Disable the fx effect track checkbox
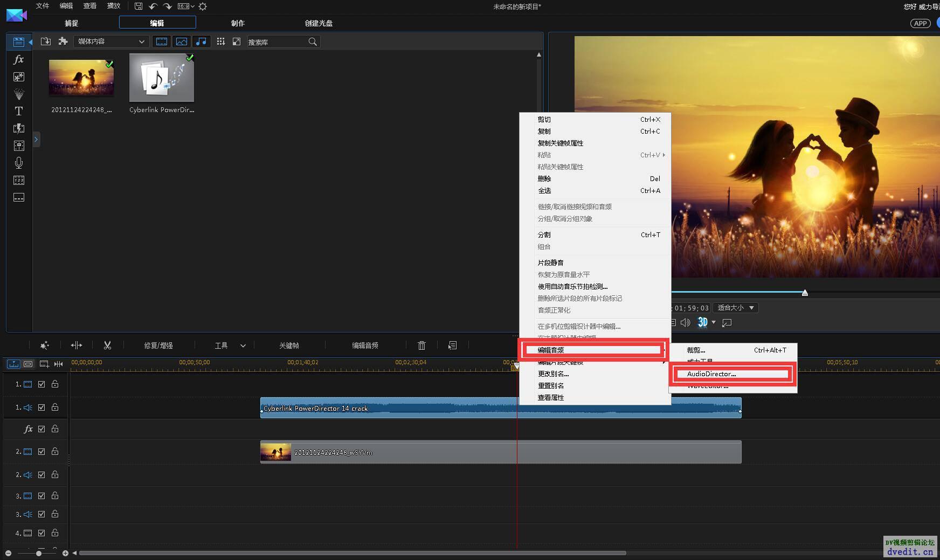Image resolution: width=940 pixels, height=560 pixels. coord(42,429)
